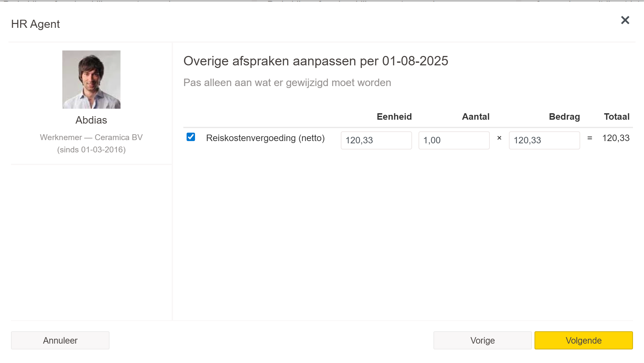Uncheck the Reiskostenvergoeding (netto) checkbox

pyautogui.click(x=191, y=137)
